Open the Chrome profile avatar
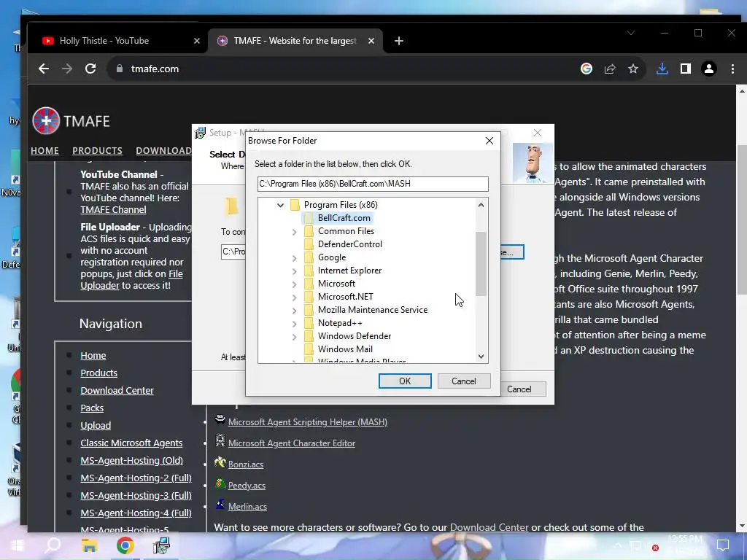 coord(709,69)
